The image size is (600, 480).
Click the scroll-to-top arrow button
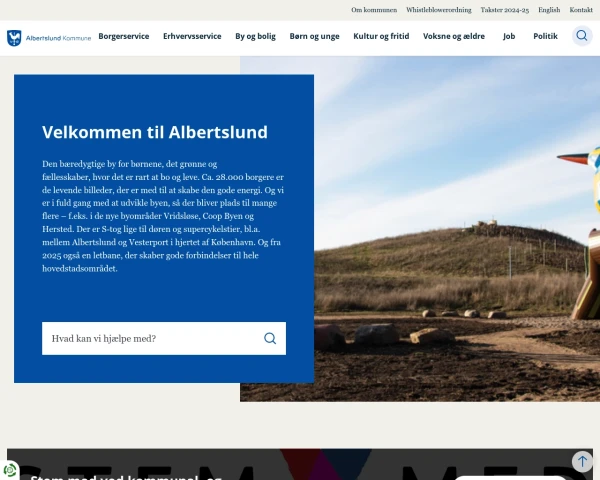[582, 461]
